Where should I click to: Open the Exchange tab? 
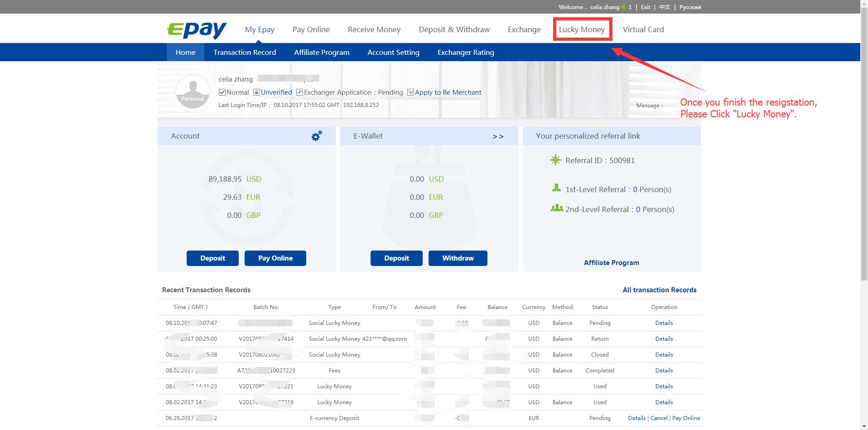[524, 29]
